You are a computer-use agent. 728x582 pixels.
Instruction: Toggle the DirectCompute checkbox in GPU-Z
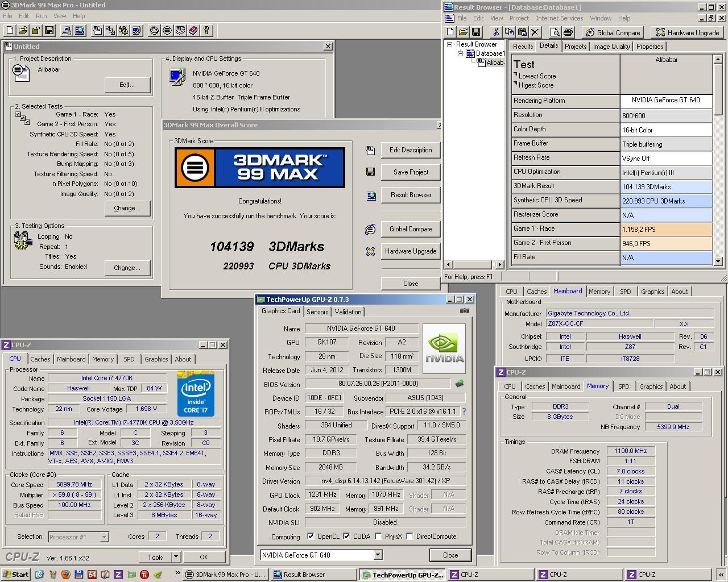coord(409,536)
